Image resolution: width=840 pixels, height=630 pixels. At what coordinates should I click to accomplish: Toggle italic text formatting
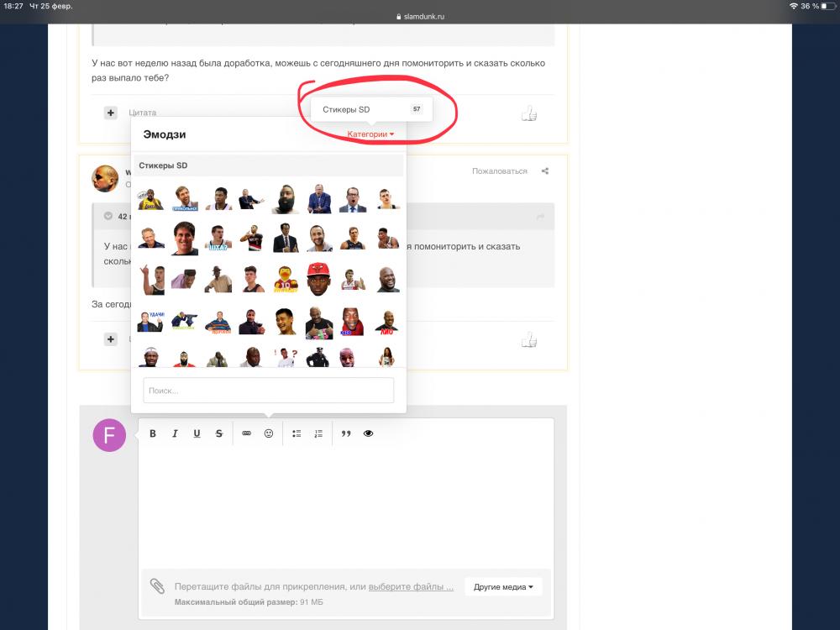[x=175, y=433]
